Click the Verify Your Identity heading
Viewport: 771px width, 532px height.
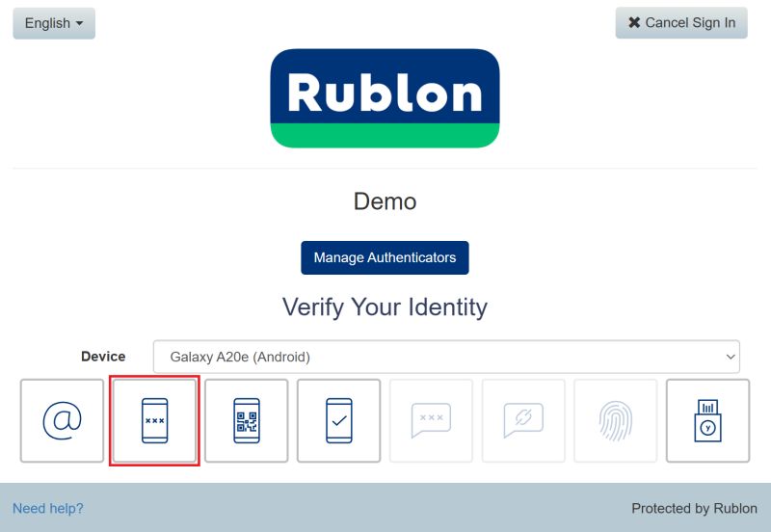coord(385,307)
